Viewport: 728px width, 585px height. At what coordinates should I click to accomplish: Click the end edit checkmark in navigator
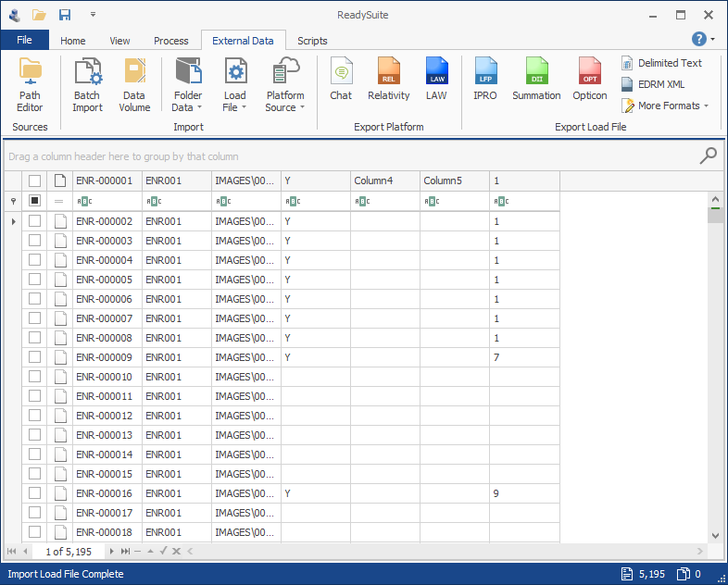[163, 551]
